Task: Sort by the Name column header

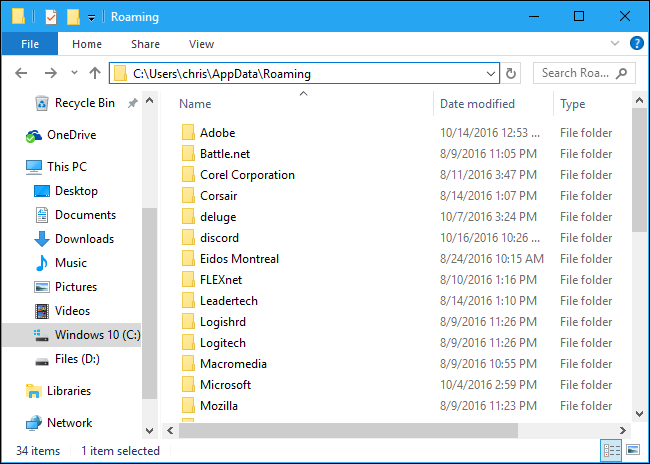Action: point(196,104)
